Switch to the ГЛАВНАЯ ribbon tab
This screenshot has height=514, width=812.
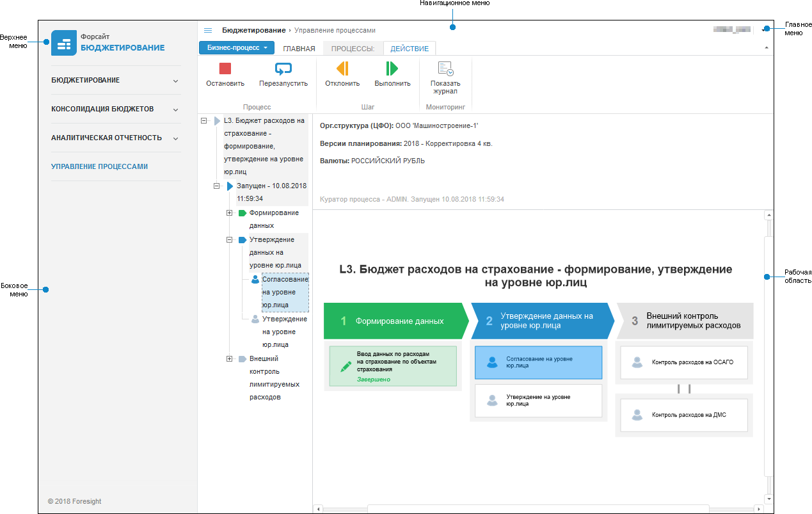click(x=299, y=49)
